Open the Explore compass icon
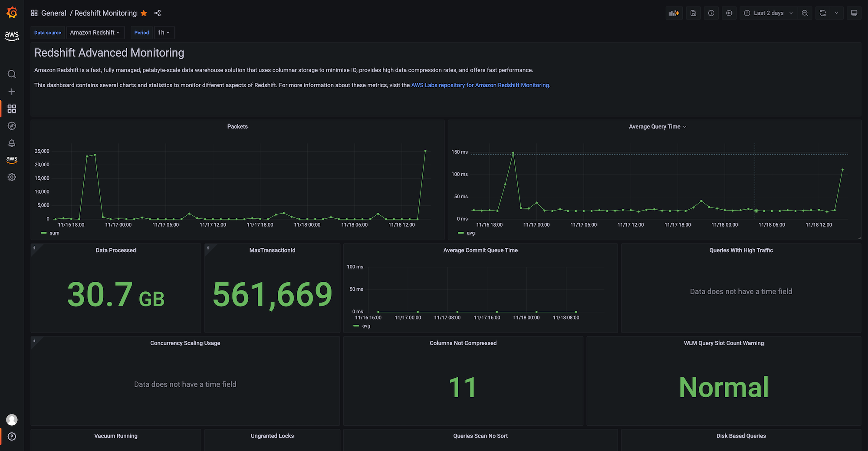This screenshot has width=868, height=451. pos(12,126)
